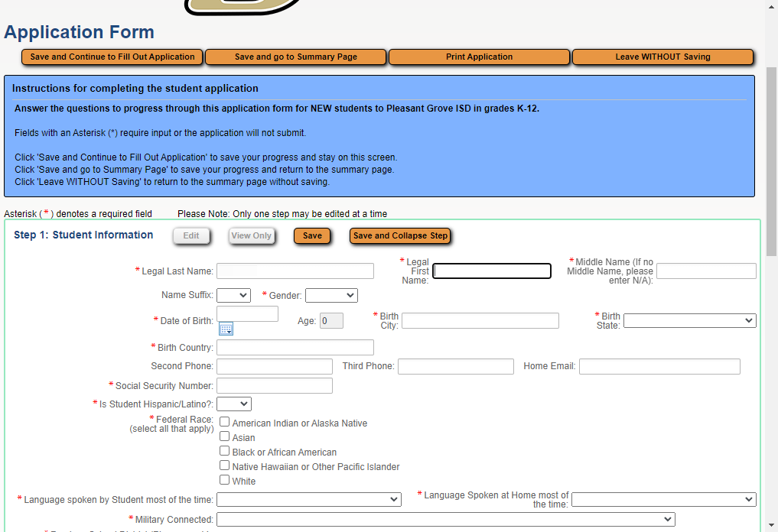Click the Third Phone field
Screen dimensions: 778x532
[456, 366]
